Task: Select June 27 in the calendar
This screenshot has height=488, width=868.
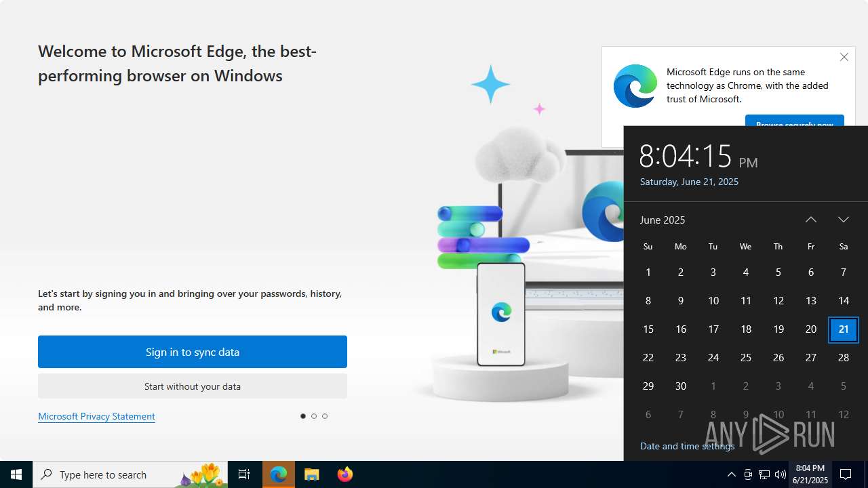Action: point(811,358)
